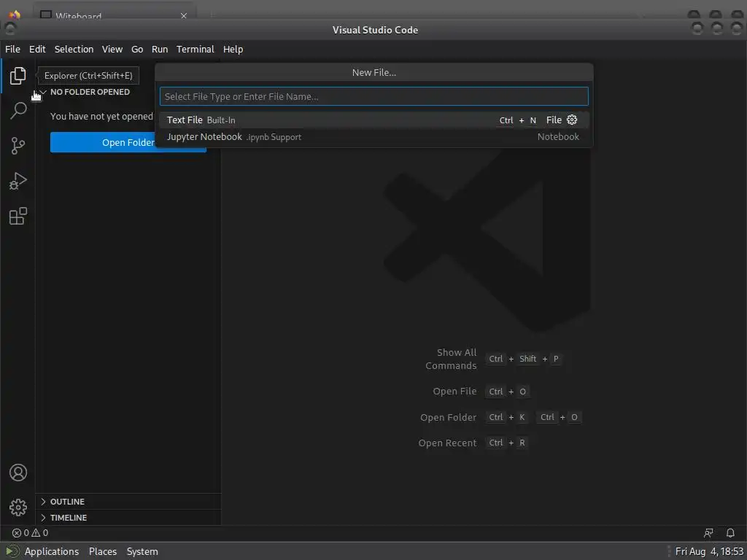
Task: Click the desktop panel menu icon beside Applications
Action: click(12, 551)
